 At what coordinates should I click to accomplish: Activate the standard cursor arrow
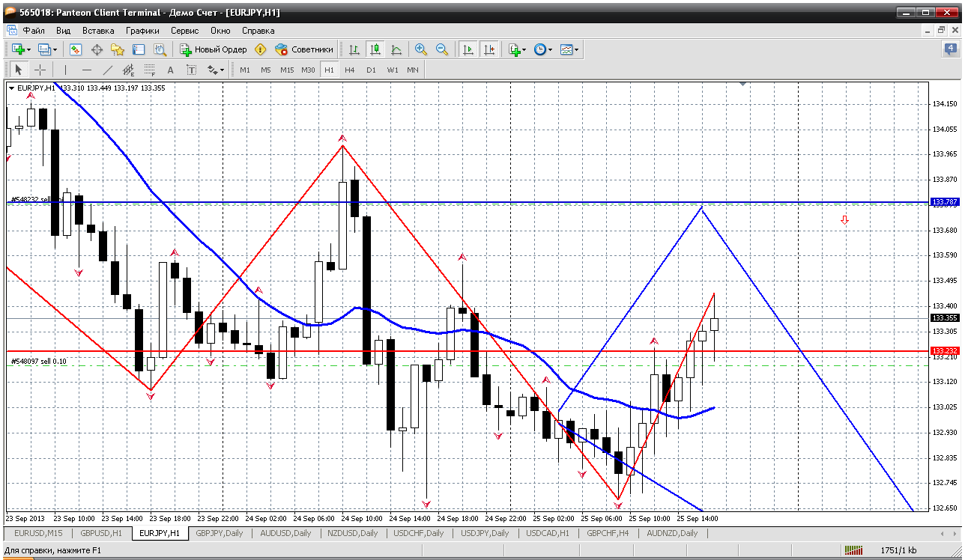(19, 70)
